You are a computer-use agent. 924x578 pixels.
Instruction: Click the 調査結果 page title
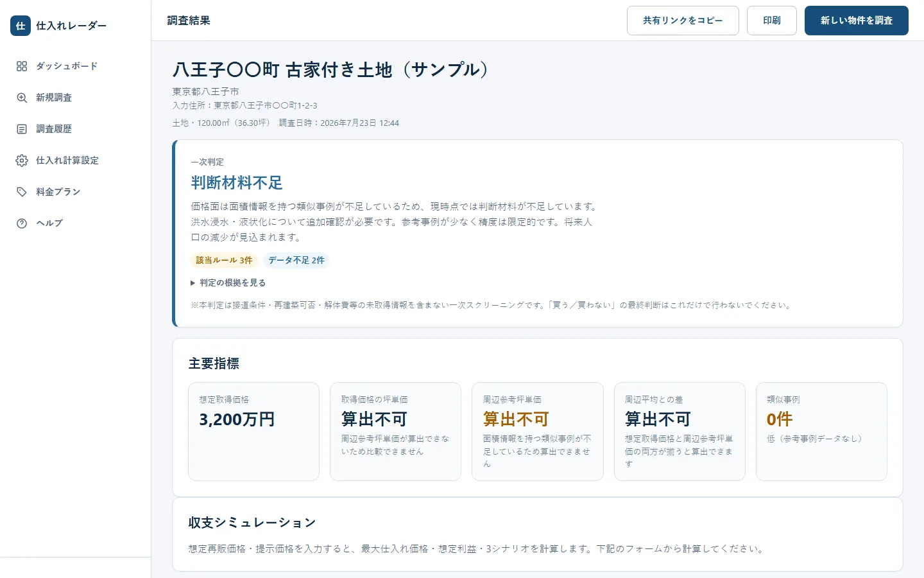point(189,21)
